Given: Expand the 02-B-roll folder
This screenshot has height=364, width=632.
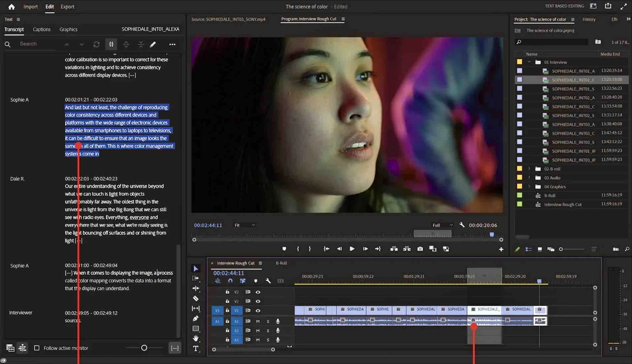Looking at the screenshot, I should (x=529, y=168).
